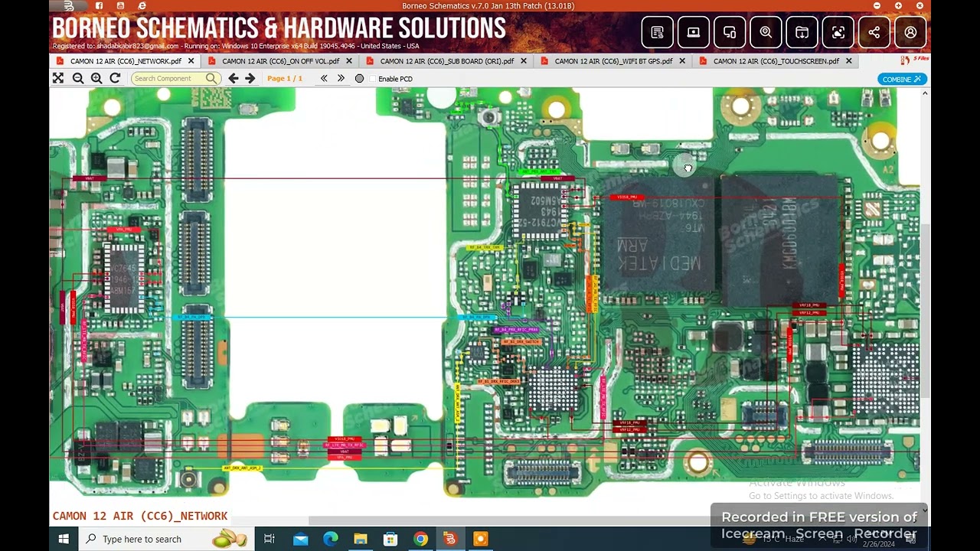This screenshot has width=980, height=551.
Task: Switch to the WIFI BT GPS tab
Action: click(x=613, y=61)
